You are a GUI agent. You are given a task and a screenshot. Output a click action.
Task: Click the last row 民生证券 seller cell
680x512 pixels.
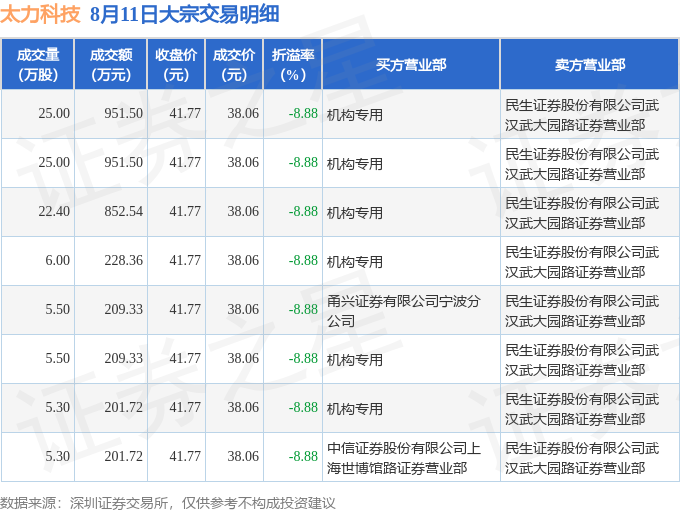[590, 457]
